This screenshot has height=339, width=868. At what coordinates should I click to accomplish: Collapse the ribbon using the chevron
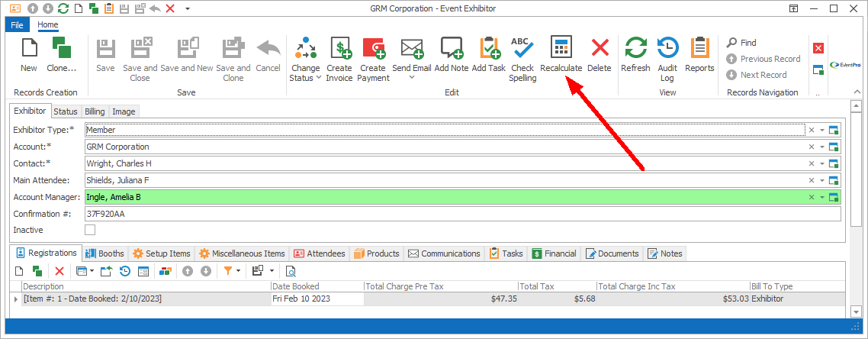(857, 92)
